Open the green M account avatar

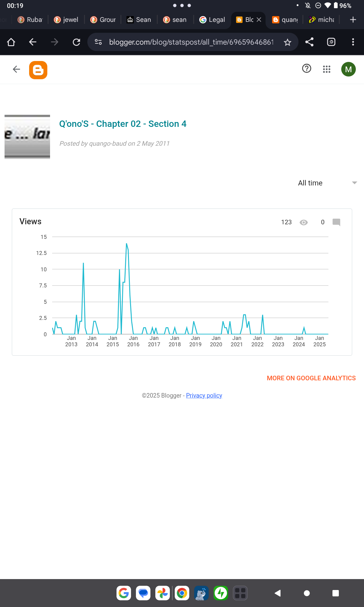tap(349, 69)
